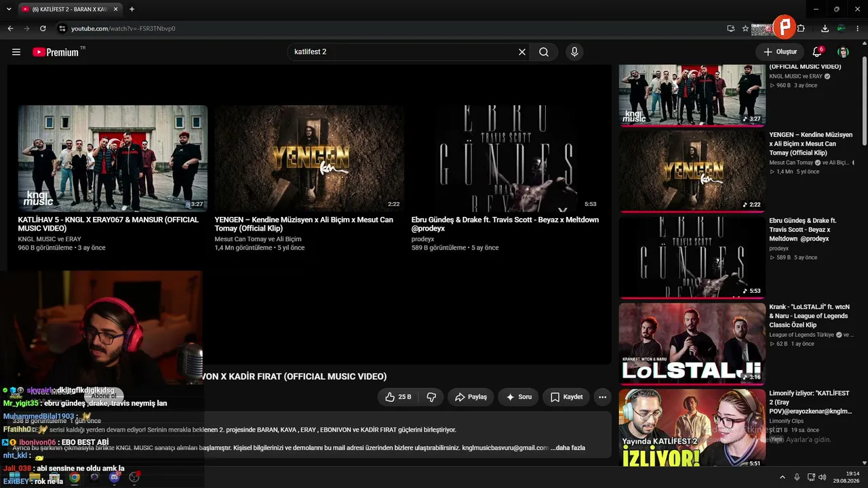Screen dimensions: 868x488
Task: Open the browser downloads
Action: 825,28
